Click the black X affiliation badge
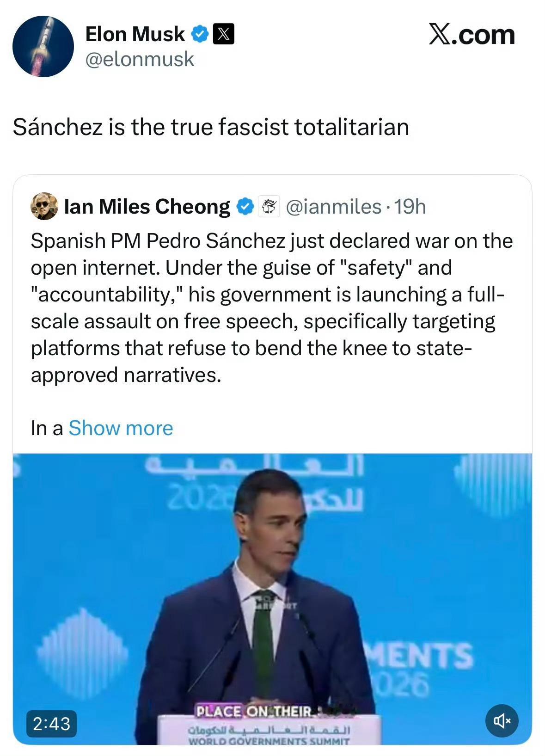This screenshot has height=756, width=545. click(223, 35)
